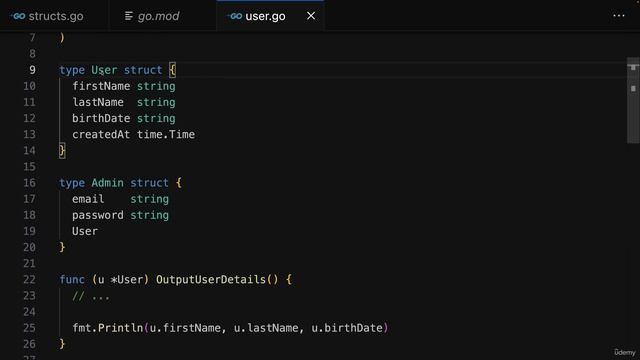Click line number 25 in gutter
Viewport: 640px width, 360px height.
pos(29,328)
